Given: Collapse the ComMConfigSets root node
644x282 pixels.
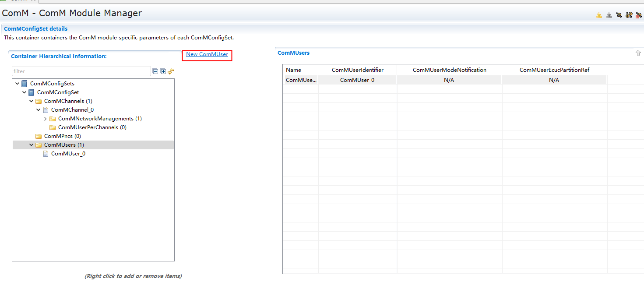Looking at the screenshot, I should [x=18, y=84].
